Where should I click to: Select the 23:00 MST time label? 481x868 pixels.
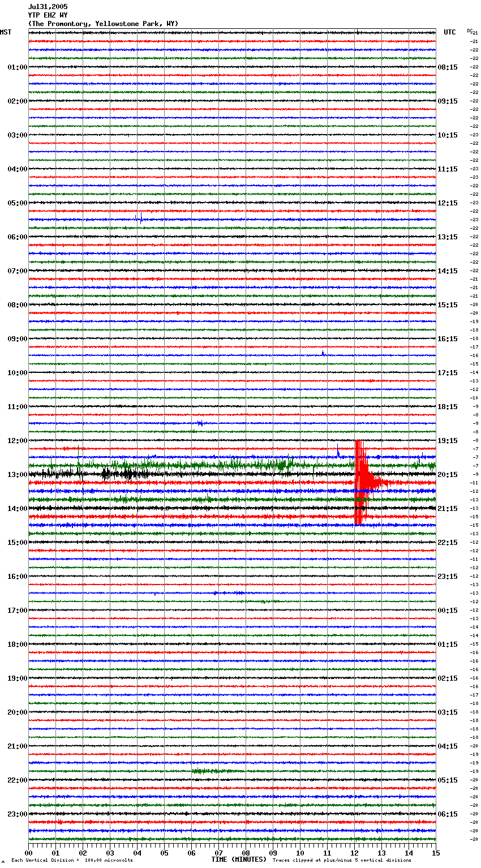pyautogui.click(x=17, y=814)
